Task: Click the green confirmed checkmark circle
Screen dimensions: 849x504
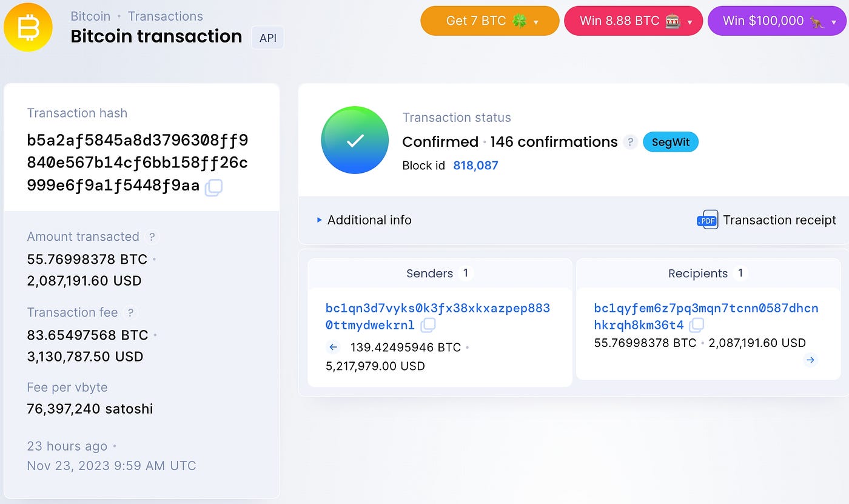Action: pos(355,140)
